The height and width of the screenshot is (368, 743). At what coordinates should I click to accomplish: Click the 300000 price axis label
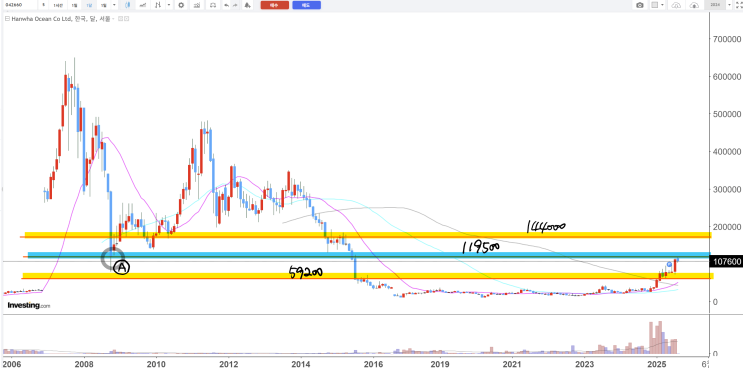click(726, 189)
